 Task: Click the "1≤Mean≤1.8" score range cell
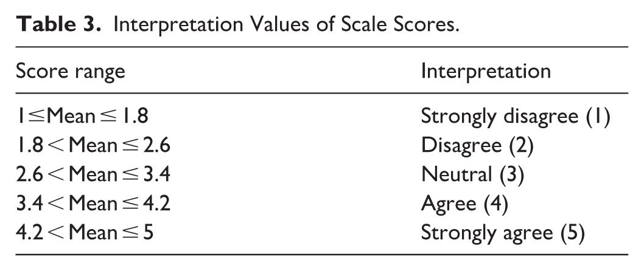click(80, 115)
